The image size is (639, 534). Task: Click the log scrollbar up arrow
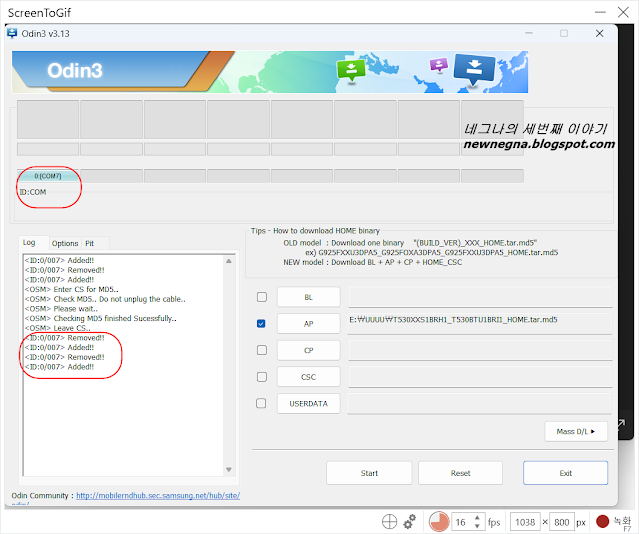229,261
